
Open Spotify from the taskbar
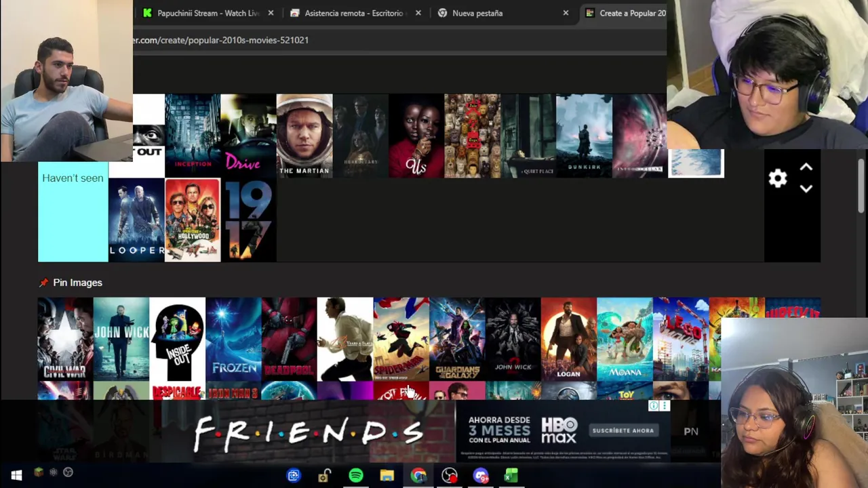[x=355, y=475]
